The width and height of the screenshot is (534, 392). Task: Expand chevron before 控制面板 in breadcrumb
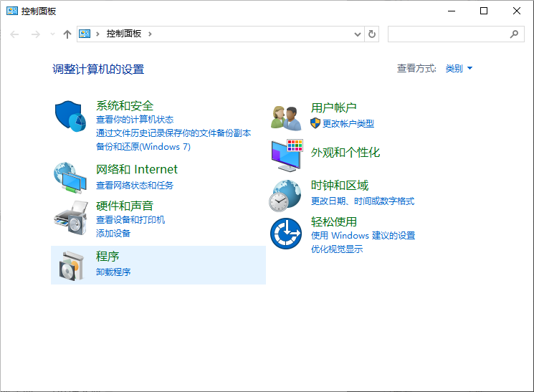[97, 34]
